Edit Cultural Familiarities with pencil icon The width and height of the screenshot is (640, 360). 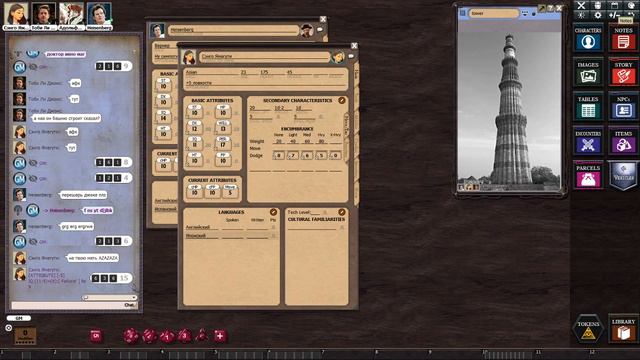click(x=342, y=212)
